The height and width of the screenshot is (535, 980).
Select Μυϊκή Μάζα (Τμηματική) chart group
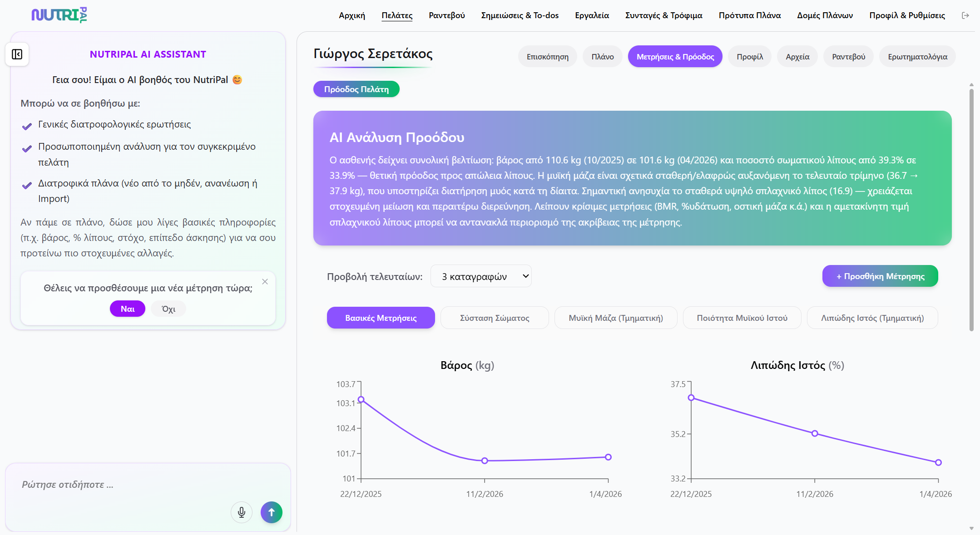click(x=615, y=318)
